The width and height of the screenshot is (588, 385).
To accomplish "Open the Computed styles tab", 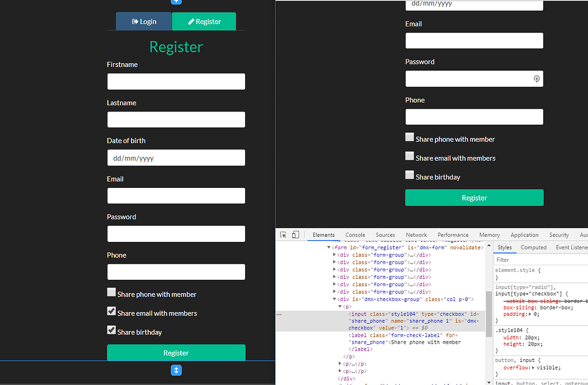I will click(533, 247).
